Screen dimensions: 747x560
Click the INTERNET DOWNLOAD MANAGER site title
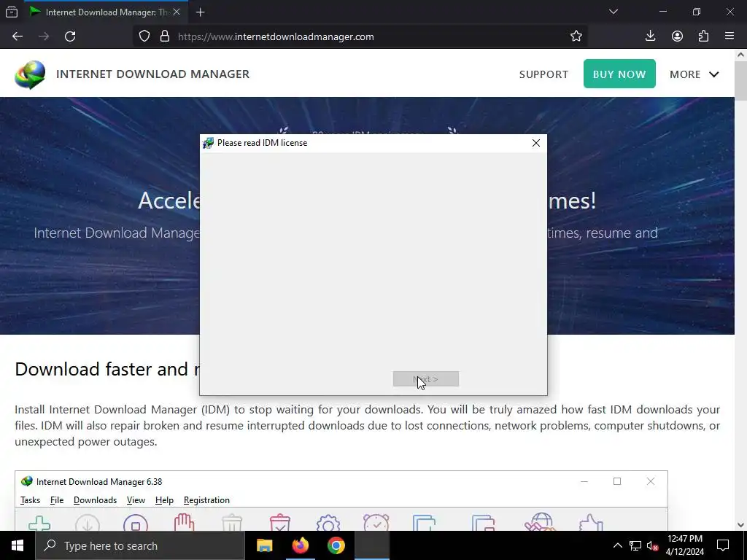coord(153,74)
